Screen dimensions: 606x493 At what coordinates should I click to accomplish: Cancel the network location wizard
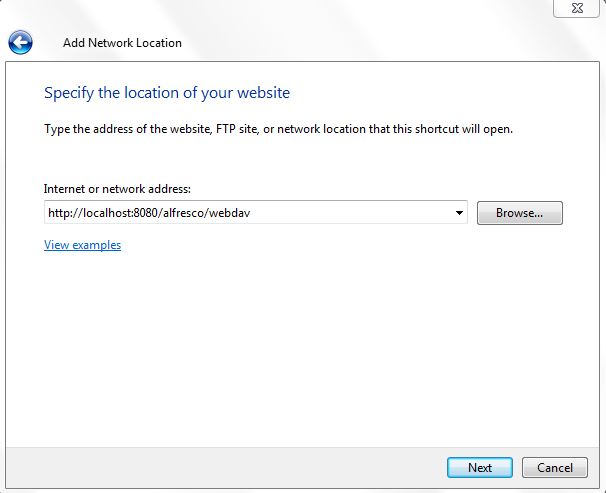tap(554, 467)
